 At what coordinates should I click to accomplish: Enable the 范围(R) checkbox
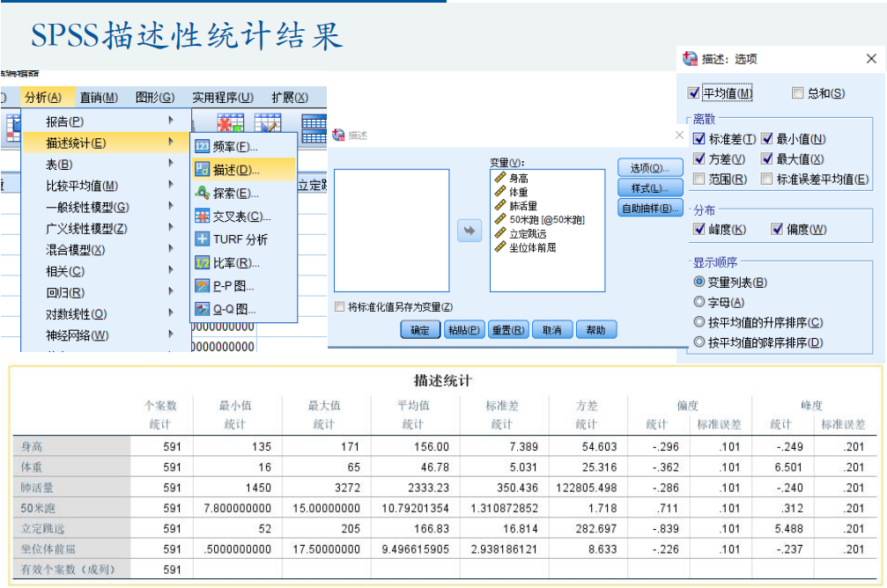pos(699,180)
